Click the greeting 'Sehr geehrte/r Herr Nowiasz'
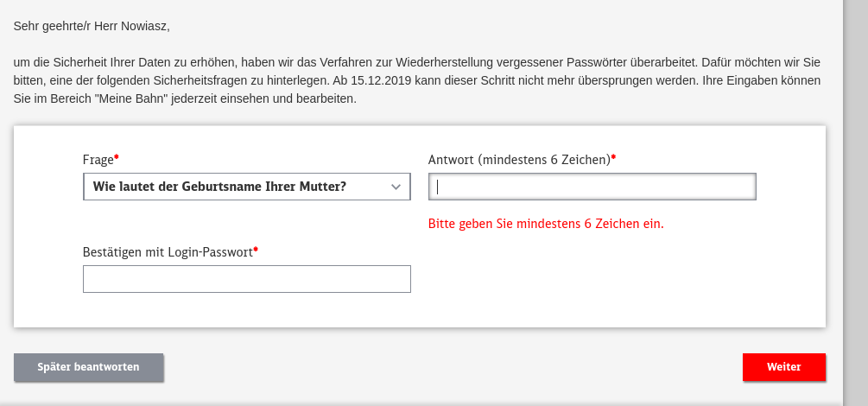868x406 pixels. pos(92,26)
